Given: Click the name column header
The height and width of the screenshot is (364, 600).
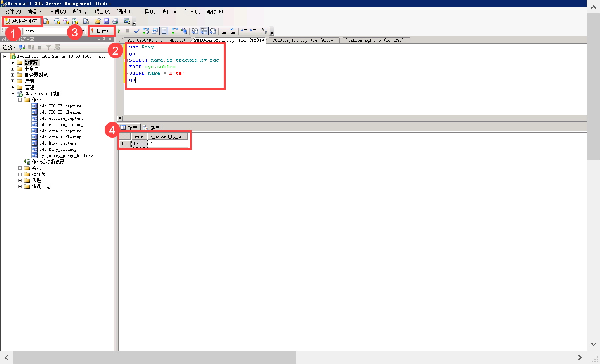Looking at the screenshot, I should coord(138,136).
